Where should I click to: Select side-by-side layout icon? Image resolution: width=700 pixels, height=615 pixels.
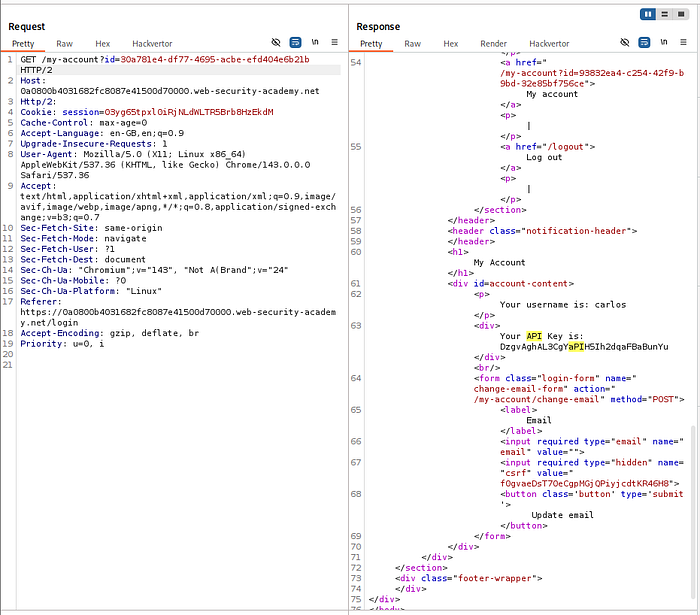(648, 14)
